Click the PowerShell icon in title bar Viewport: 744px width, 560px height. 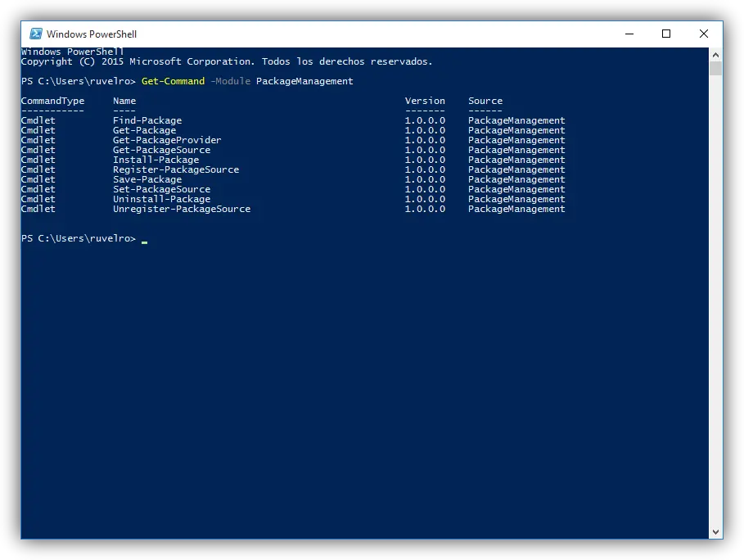pyautogui.click(x=36, y=34)
